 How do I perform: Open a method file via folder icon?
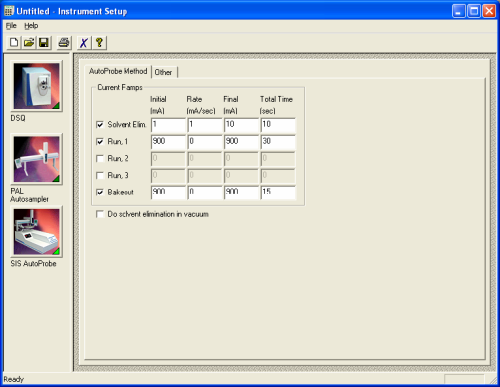pos(29,43)
